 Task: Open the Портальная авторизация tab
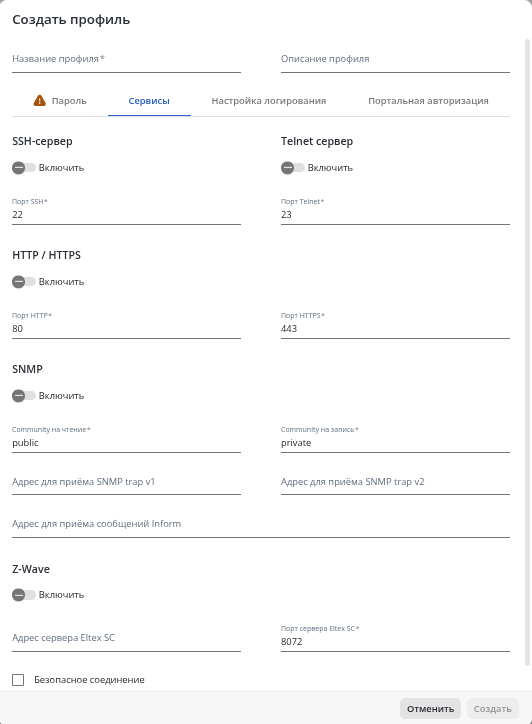coord(428,101)
